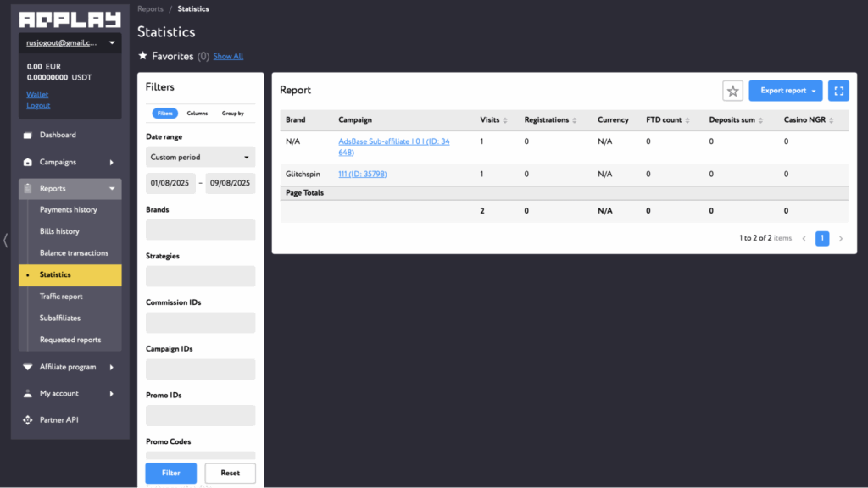Open the account email dropdown
This screenshot has width=868, height=488.
tap(70, 42)
